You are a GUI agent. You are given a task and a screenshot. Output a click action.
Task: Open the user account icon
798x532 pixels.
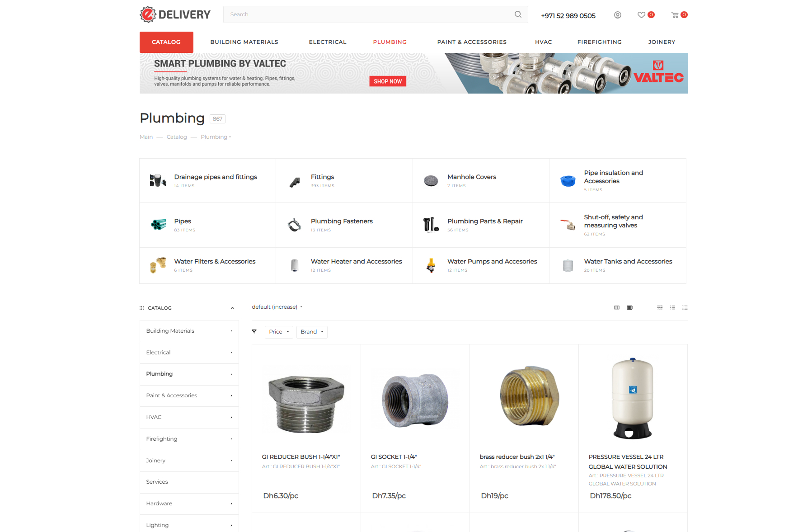618,15
